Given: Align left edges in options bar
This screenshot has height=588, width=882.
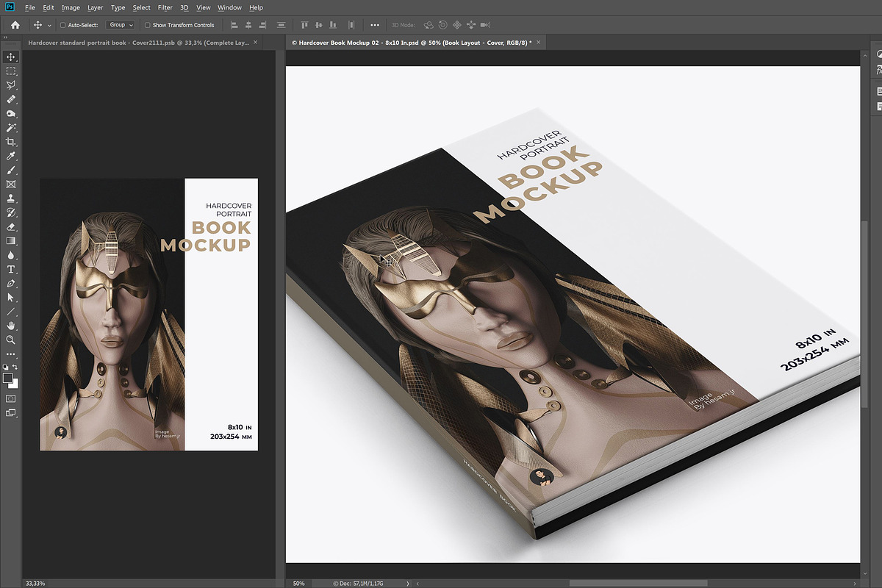Looking at the screenshot, I should coord(234,25).
